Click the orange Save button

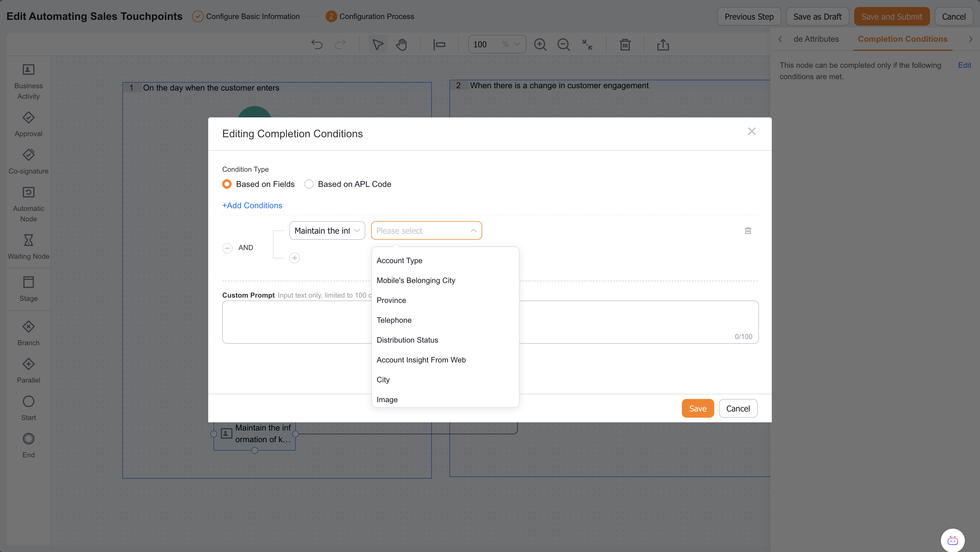[698, 409]
